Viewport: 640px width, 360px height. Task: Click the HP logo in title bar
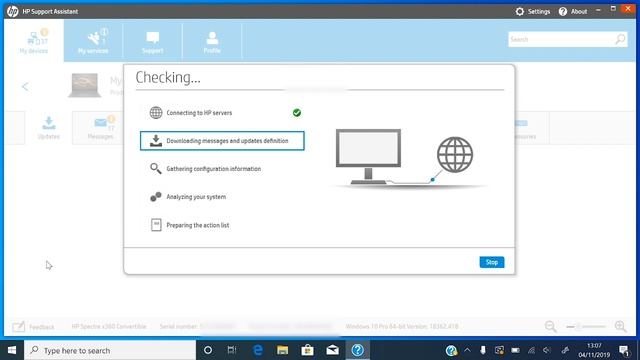pyautogui.click(x=12, y=11)
